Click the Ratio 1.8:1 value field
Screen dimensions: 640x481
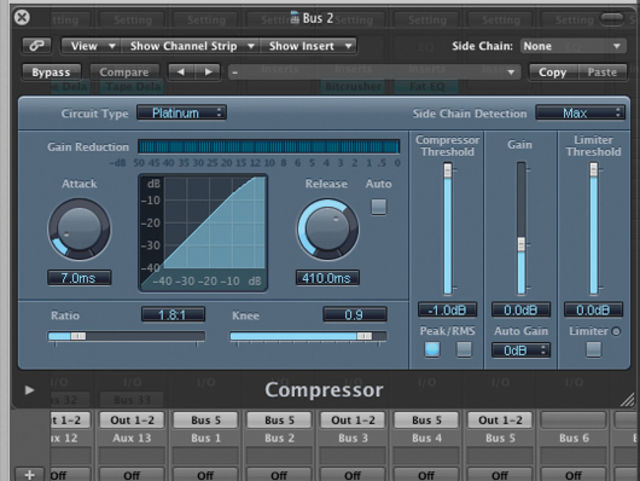173,314
